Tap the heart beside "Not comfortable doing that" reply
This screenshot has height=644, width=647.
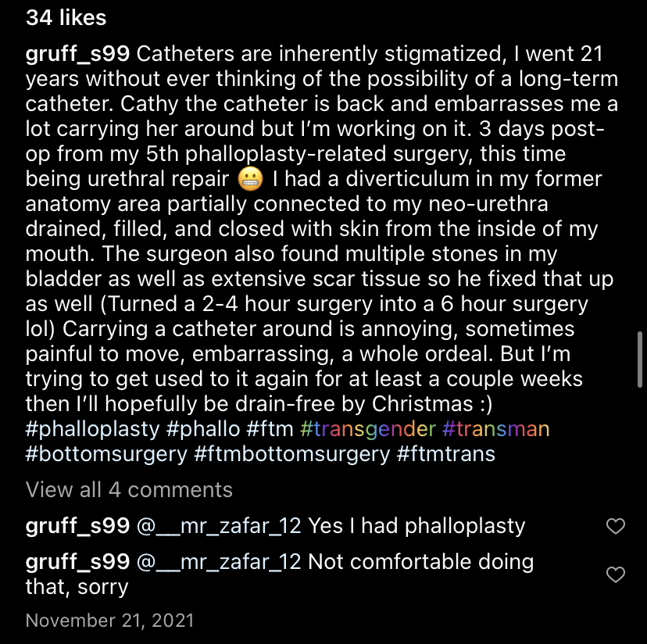pyautogui.click(x=616, y=575)
